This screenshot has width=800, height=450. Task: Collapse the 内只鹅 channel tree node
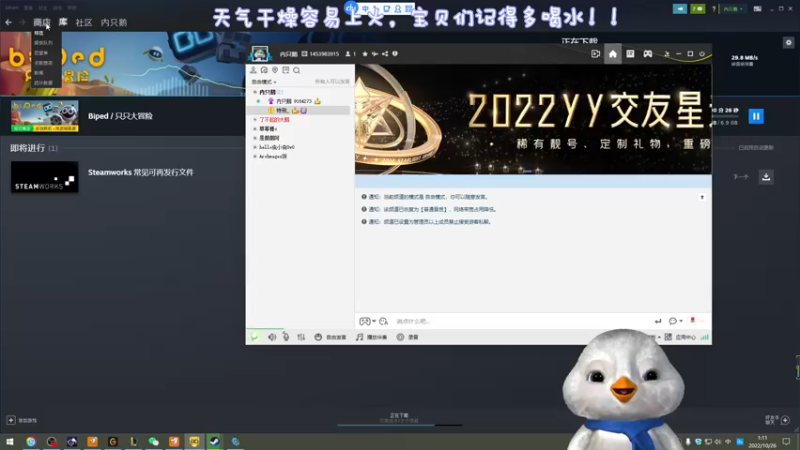click(255, 92)
